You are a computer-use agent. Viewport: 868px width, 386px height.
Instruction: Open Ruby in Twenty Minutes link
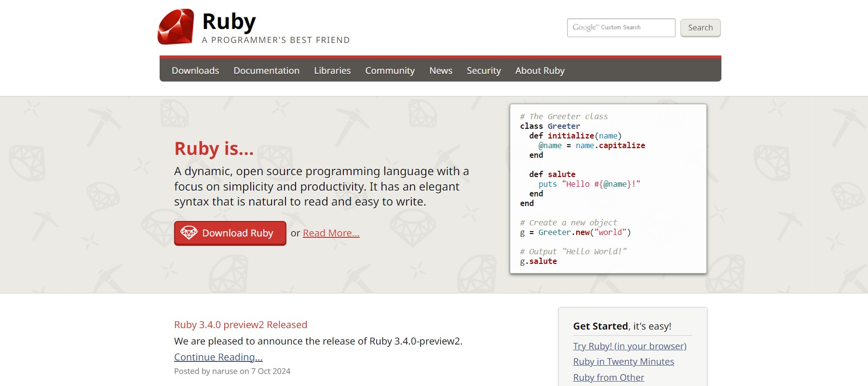tap(623, 361)
